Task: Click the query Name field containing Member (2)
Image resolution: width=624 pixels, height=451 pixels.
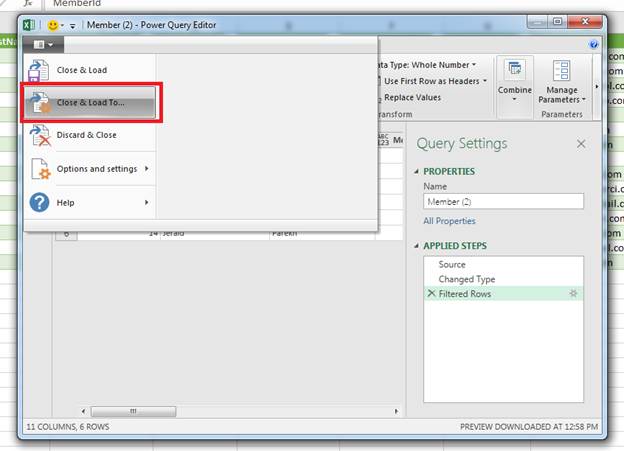Action: 503,201
